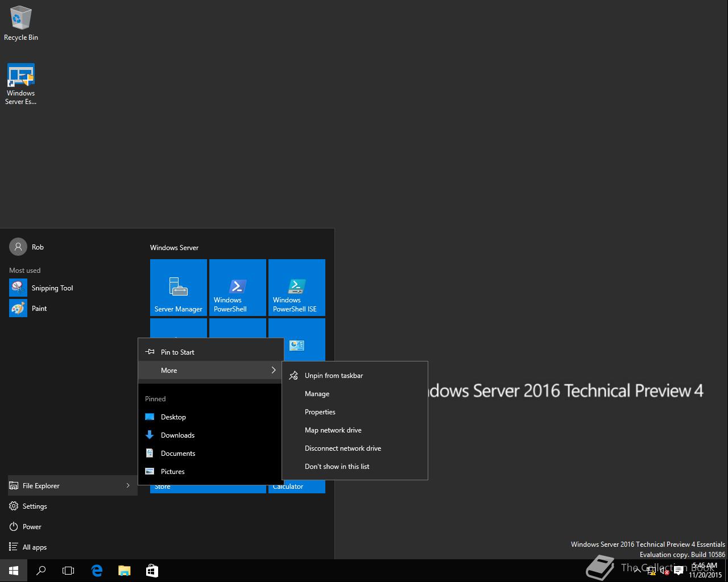728x582 pixels.
Task: Show hidden tray icons chevron
Action: click(638, 571)
